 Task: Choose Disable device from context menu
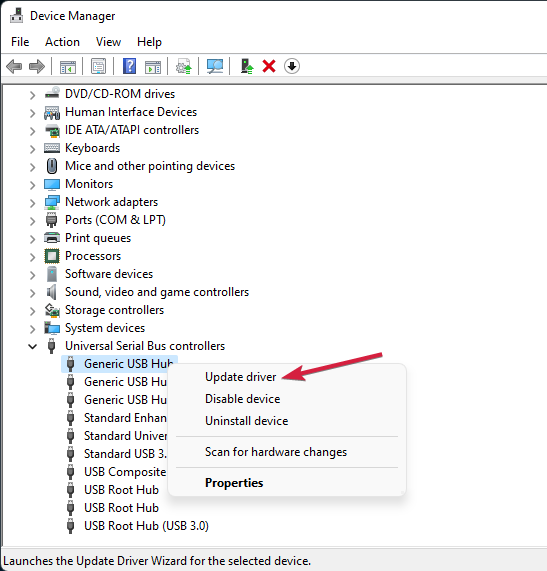click(243, 399)
